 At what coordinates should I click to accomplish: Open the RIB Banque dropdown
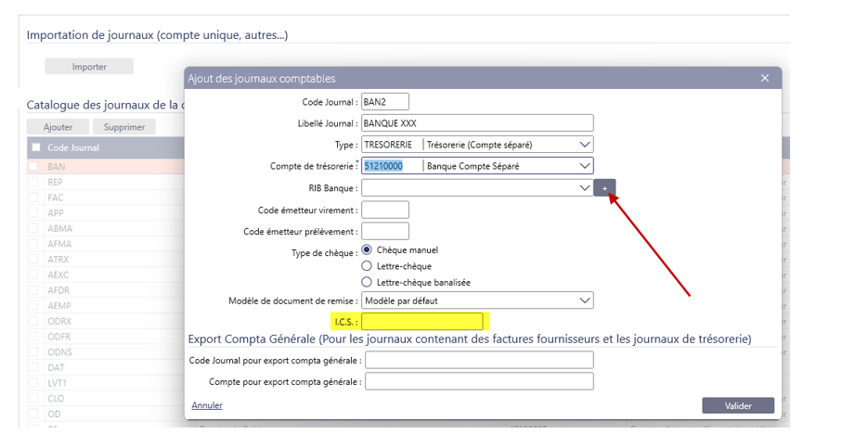coord(584,188)
